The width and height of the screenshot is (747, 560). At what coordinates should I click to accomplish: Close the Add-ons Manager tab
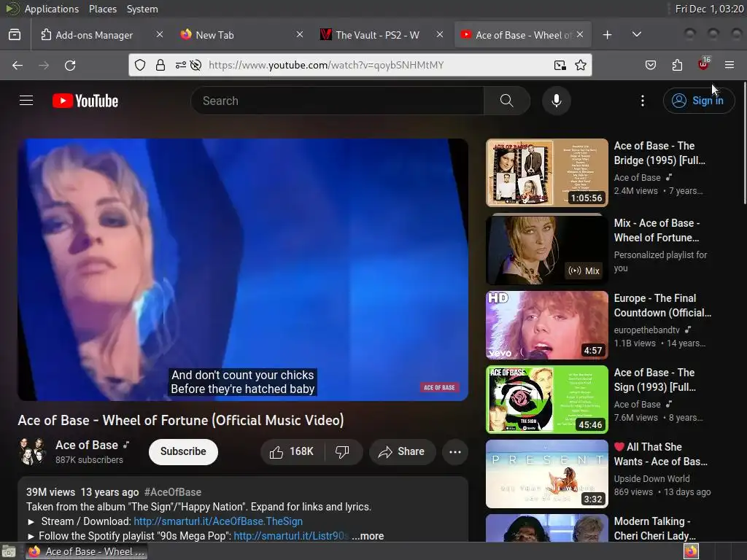coord(160,34)
